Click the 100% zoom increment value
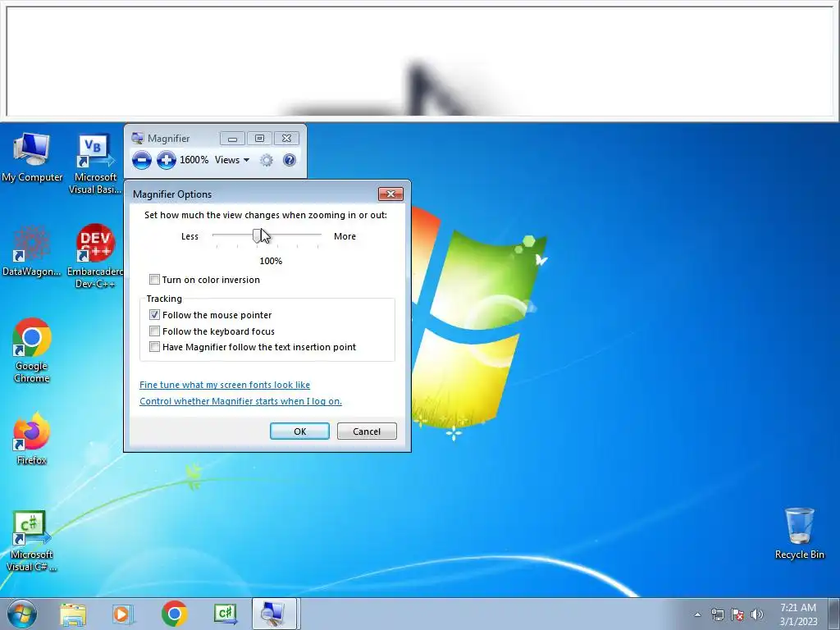Viewport: 840px width, 630px height. pos(271,261)
